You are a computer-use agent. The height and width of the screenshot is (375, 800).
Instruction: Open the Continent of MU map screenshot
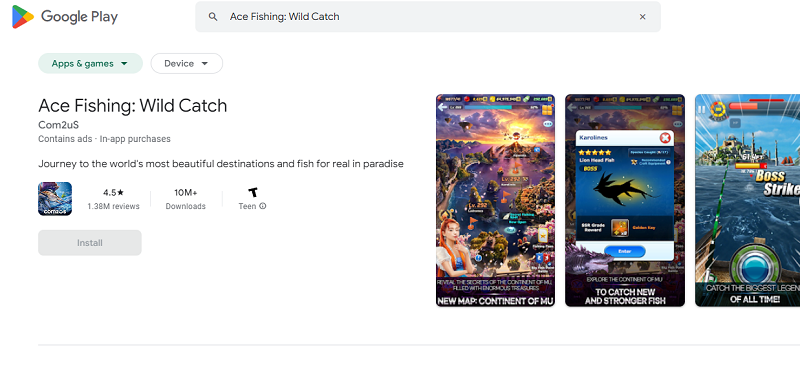point(495,201)
